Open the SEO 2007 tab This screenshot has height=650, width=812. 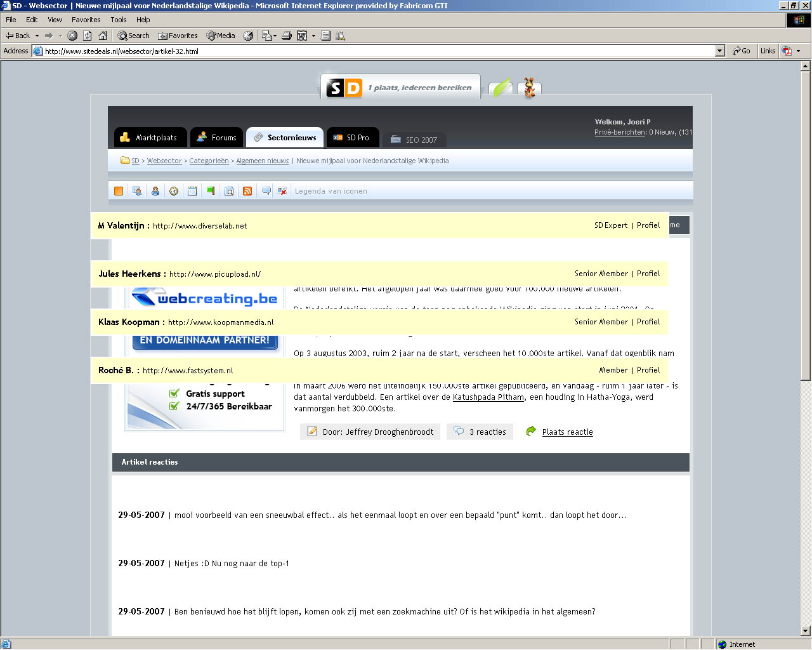click(x=414, y=140)
